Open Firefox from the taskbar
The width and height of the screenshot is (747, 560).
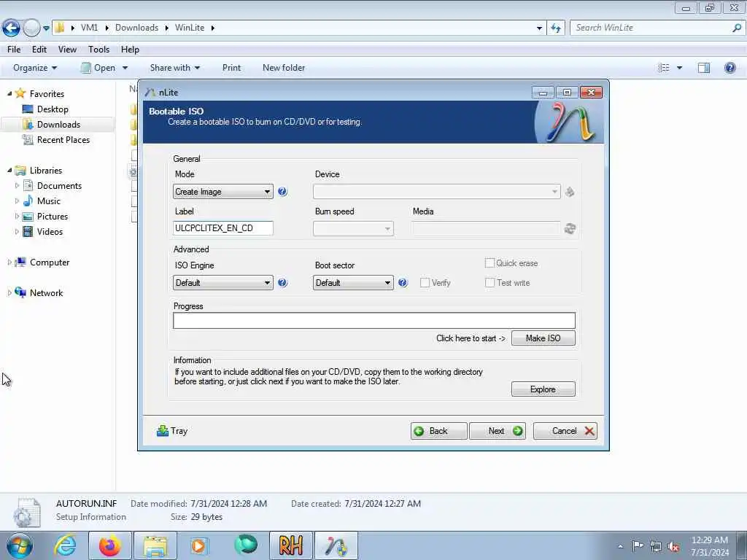coord(110,545)
